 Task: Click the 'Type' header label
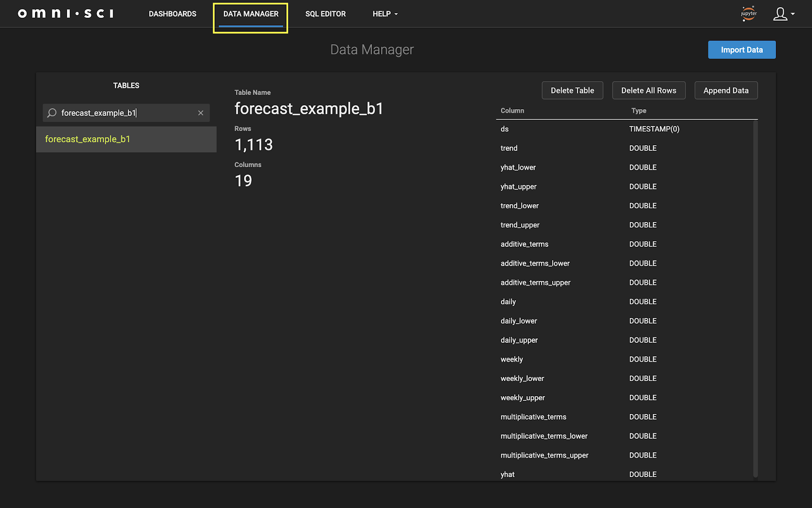coord(639,111)
